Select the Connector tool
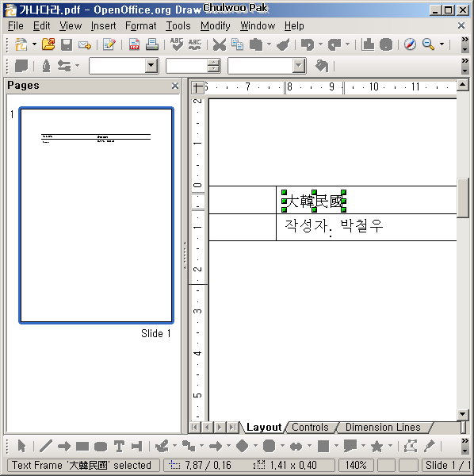Screen dimensions: 474x476 pos(189,446)
